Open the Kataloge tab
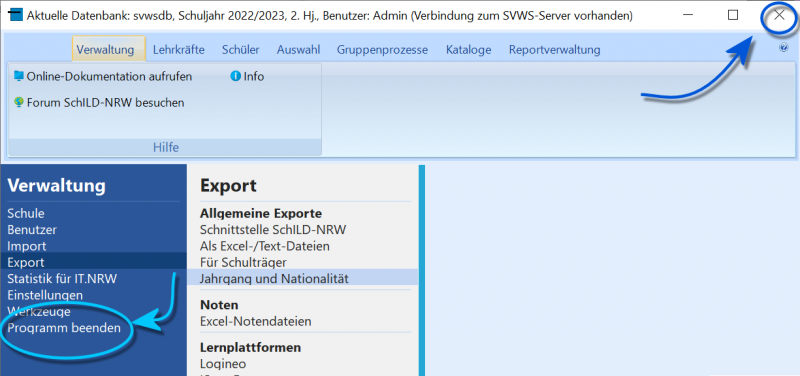The height and width of the screenshot is (376, 800). [x=468, y=50]
